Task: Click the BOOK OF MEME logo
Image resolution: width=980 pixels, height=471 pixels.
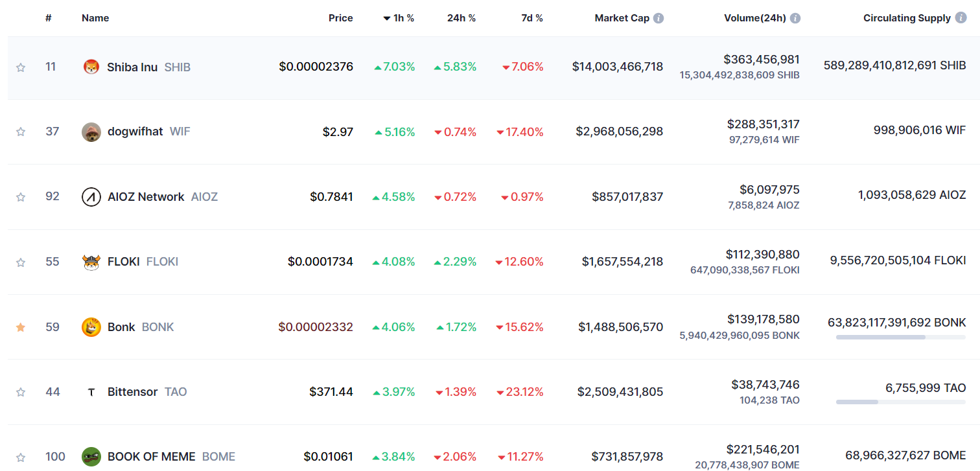Action: 91,457
